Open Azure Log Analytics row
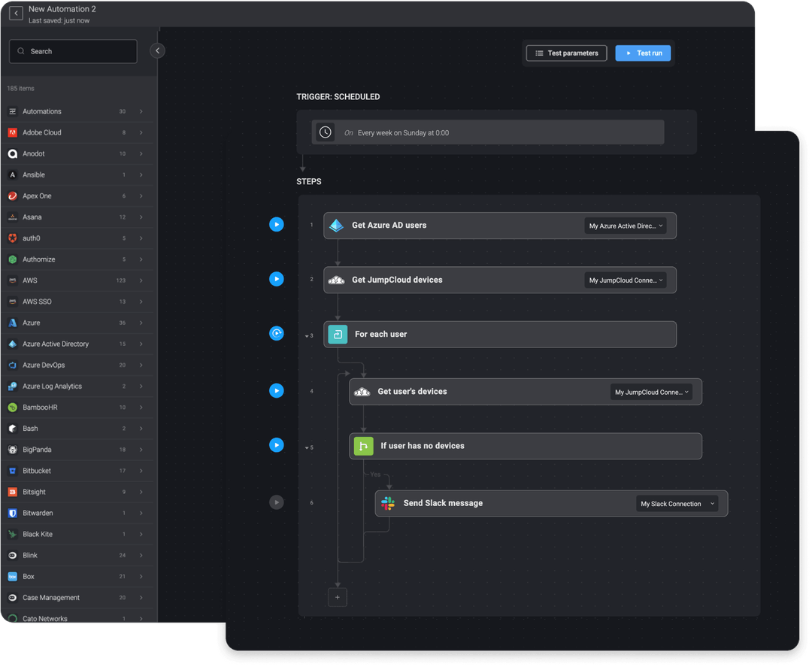 pos(77,387)
